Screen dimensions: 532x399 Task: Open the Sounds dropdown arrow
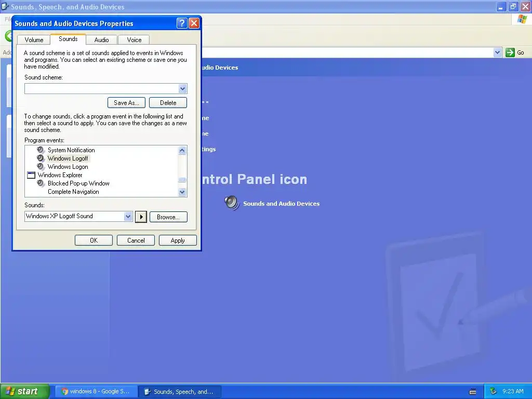pos(128,217)
